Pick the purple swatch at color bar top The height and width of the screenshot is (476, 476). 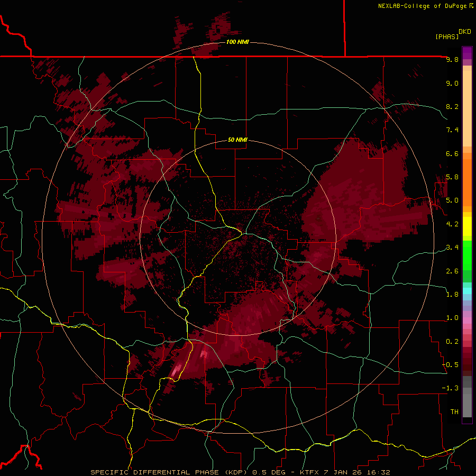[x=467, y=53]
